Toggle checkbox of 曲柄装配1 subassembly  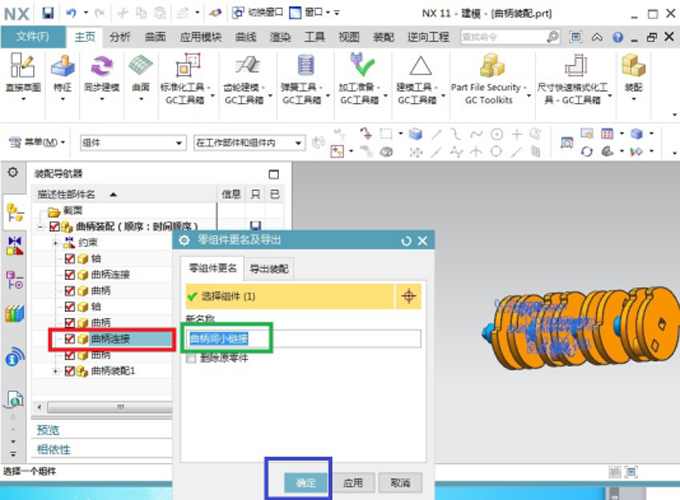pyautogui.click(x=70, y=371)
